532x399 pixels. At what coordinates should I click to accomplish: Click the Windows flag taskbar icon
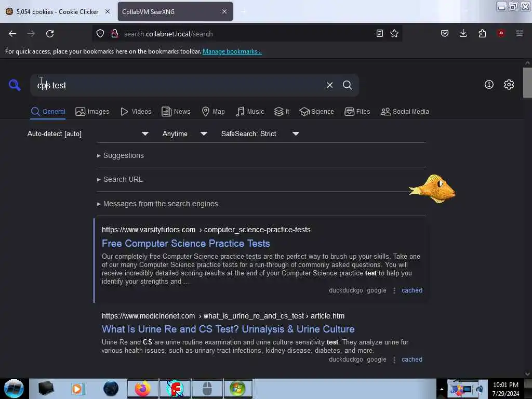click(237, 389)
